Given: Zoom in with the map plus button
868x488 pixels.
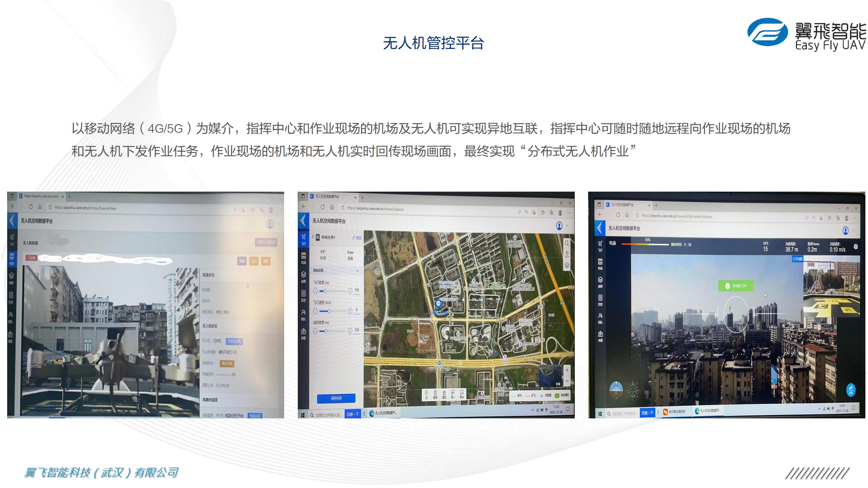Looking at the screenshot, I should [567, 370].
